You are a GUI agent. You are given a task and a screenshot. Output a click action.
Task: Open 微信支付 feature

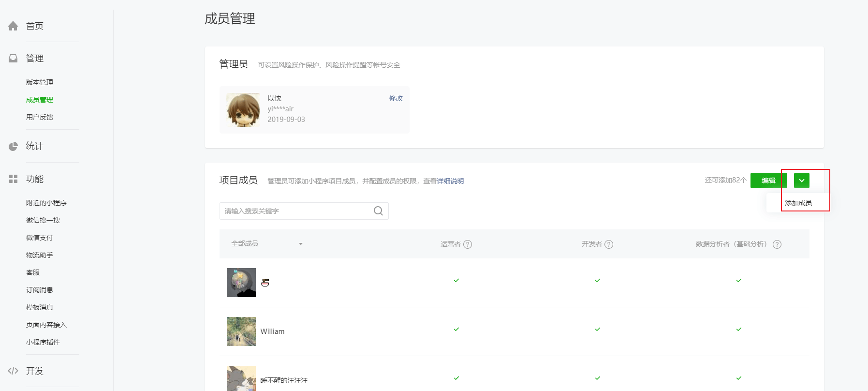pos(40,238)
